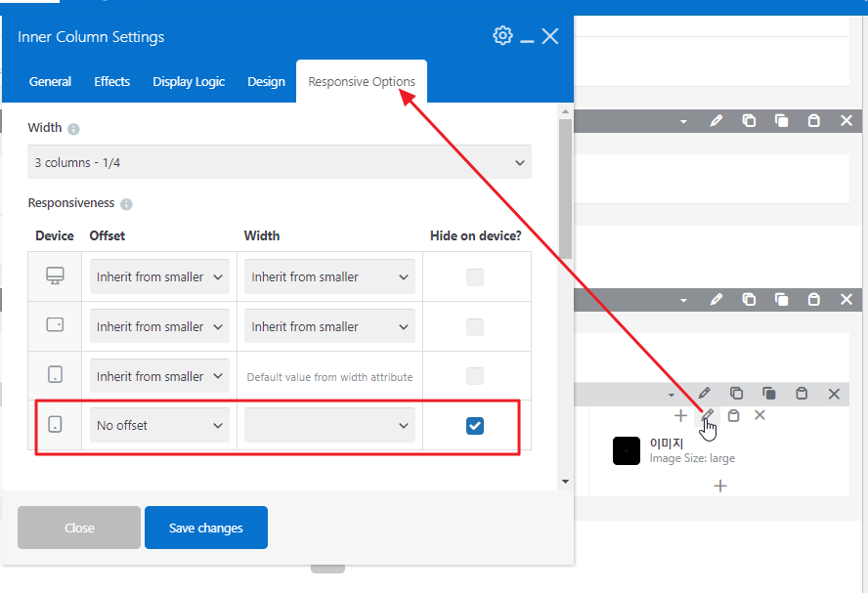This screenshot has height=593, width=868.
Task: Expand the light gray inner row's dropdown arrow
Action: (x=672, y=395)
